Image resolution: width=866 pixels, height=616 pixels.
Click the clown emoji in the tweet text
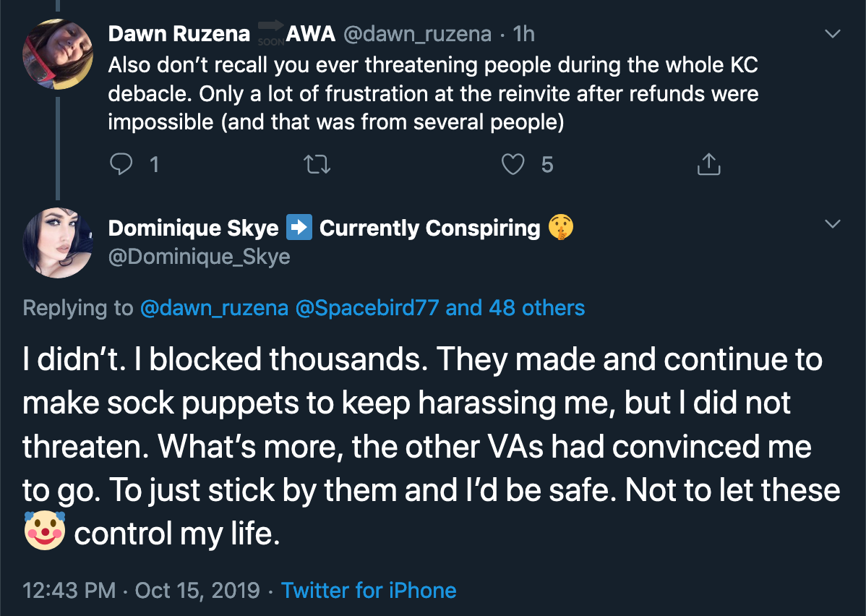tap(45, 531)
